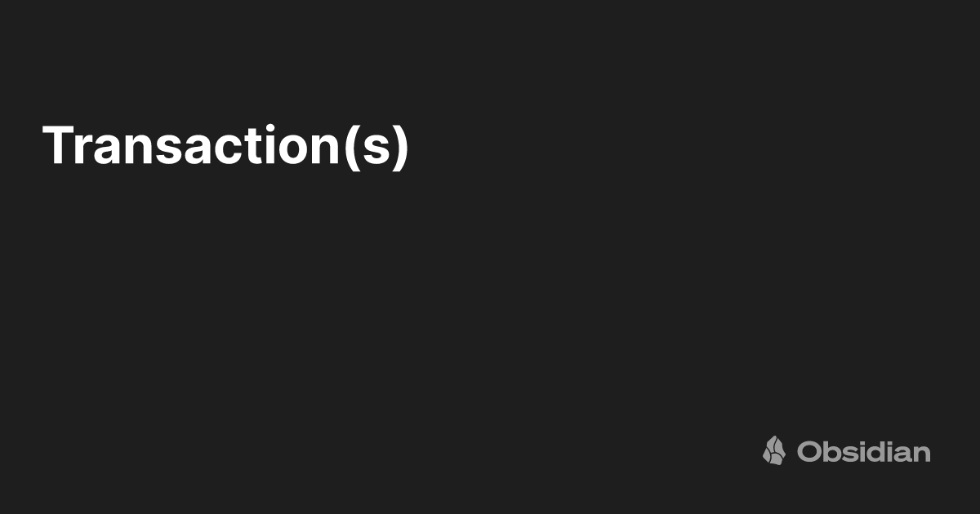Click the letter i in Transaction(s)

[x=270, y=144]
